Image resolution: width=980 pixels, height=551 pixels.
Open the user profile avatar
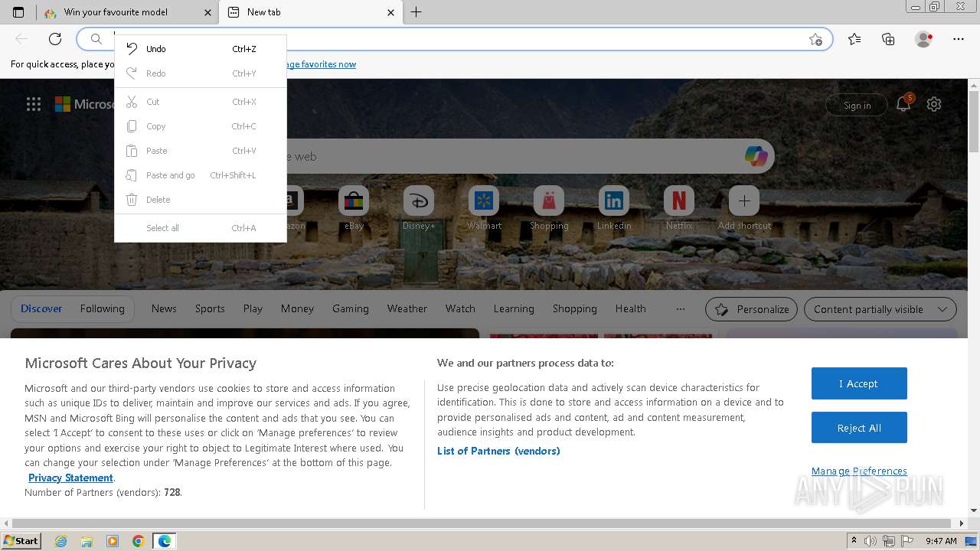coord(923,39)
